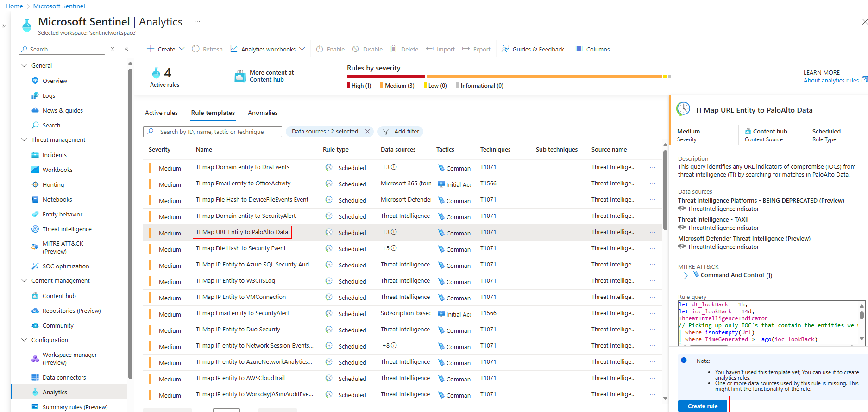Open Repositories (Preview) page
868x412 pixels.
click(71, 311)
